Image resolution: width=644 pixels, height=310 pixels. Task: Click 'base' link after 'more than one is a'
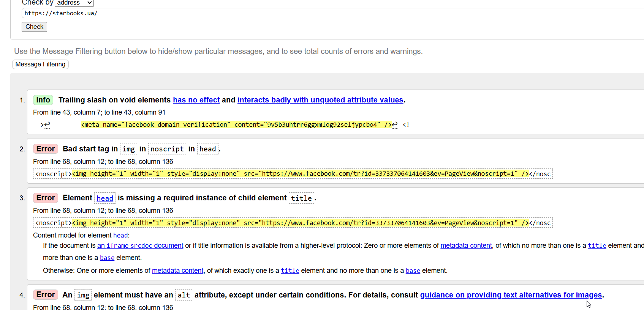click(107, 258)
